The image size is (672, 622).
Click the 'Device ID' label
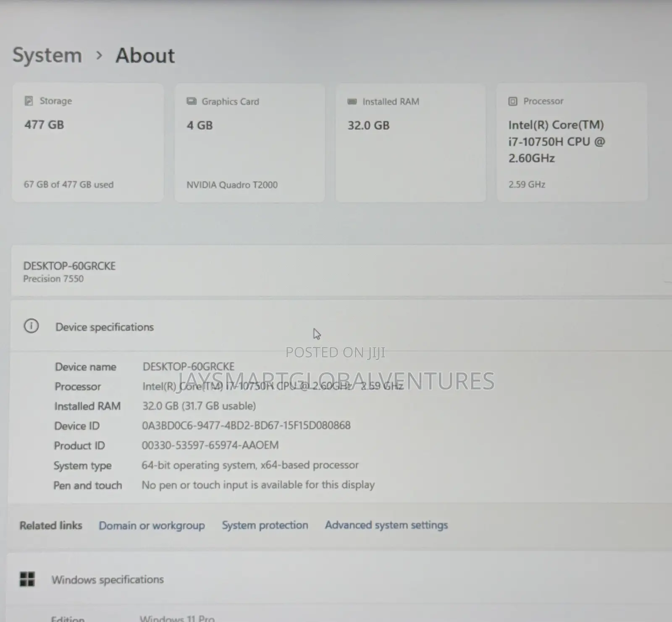(x=77, y=426)
